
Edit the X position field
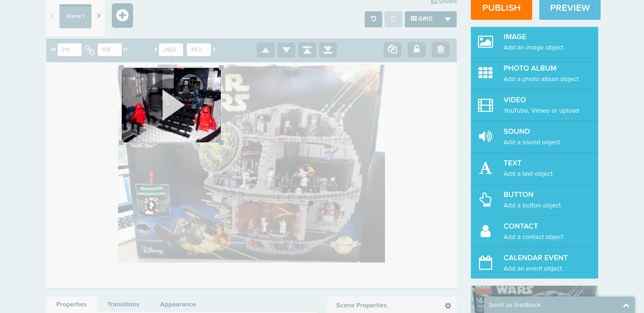point(171,49)
